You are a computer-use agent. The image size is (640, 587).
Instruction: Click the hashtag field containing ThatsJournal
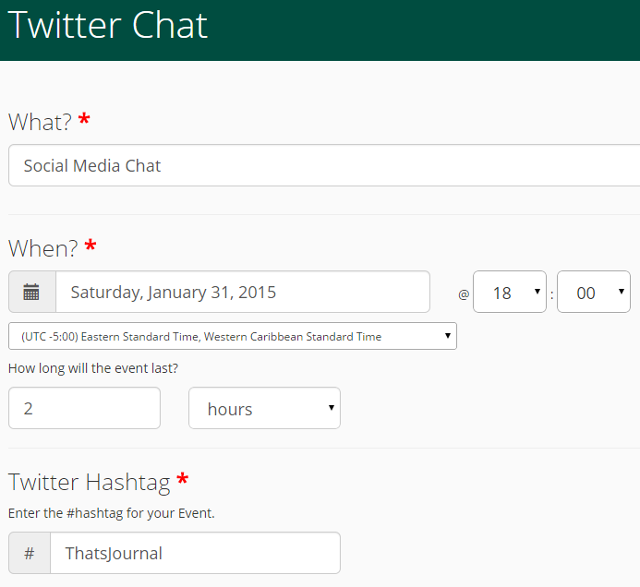195,553
